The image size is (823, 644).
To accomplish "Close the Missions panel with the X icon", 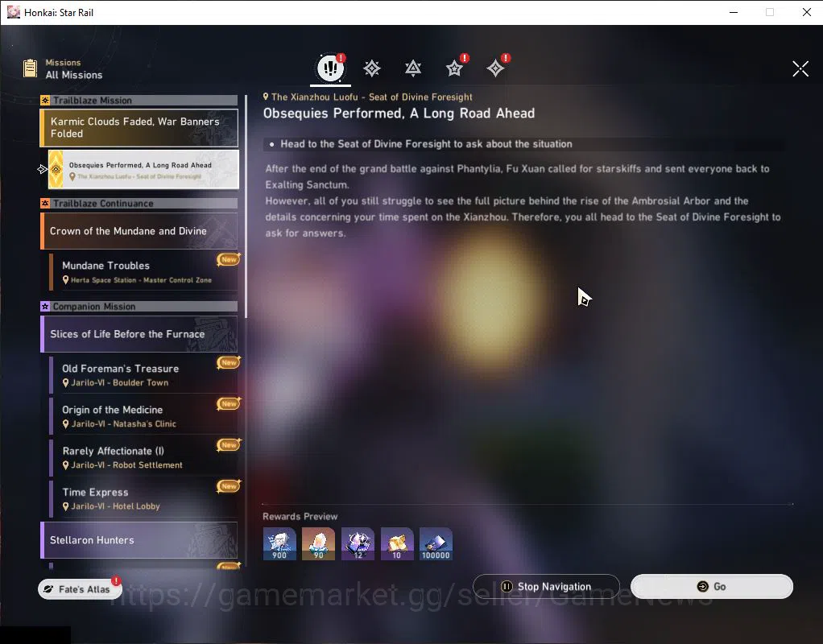I will [800, 68].
